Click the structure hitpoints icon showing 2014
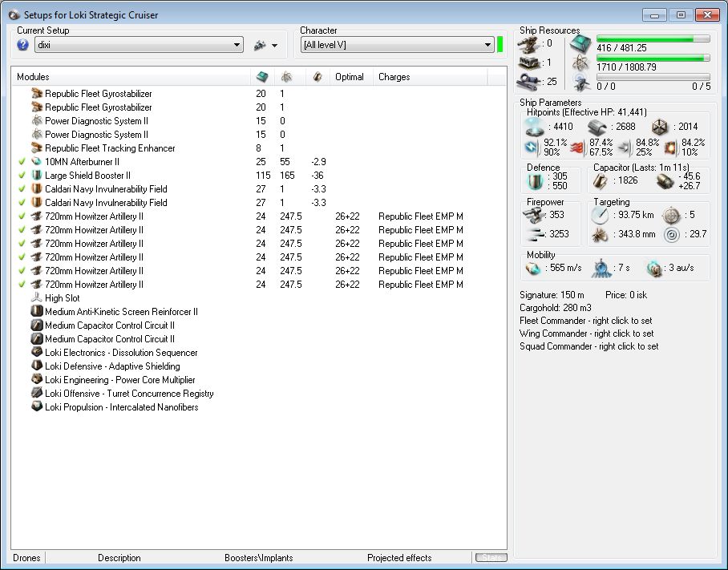728x570 pixels. pyautogui.click(x=659, y=127)
